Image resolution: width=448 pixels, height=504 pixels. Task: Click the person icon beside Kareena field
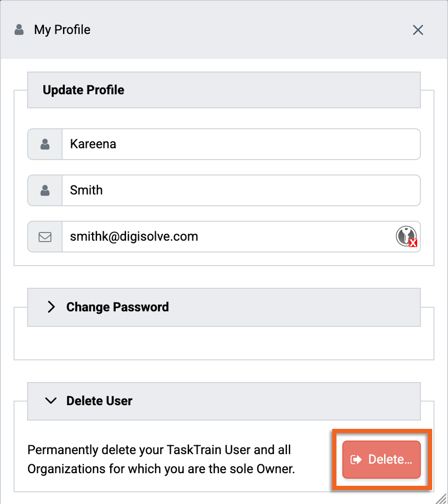45,144
